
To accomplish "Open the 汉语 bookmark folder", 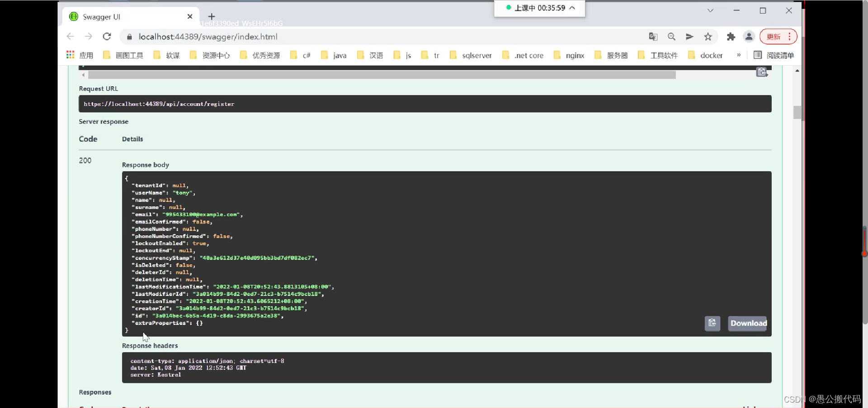I will 370,55.
